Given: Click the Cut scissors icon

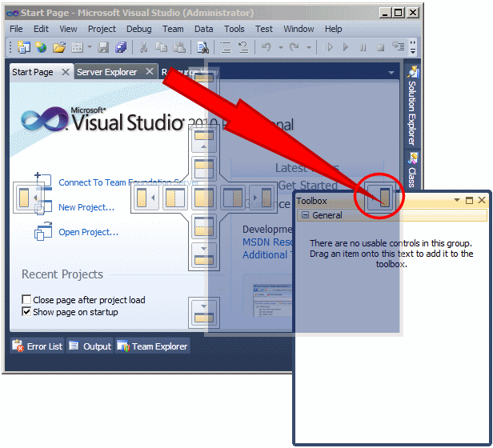Looking at the screenshot, I should (144, 47).
